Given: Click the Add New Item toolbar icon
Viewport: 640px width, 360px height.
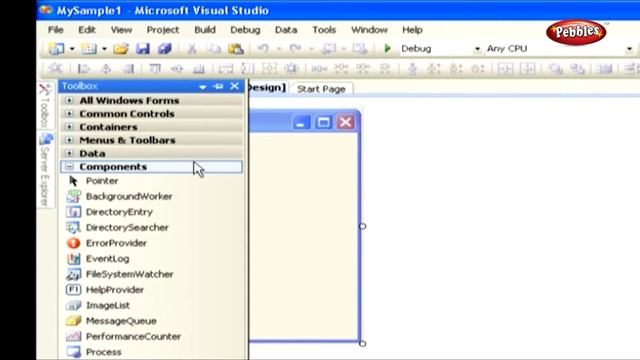Looking at the screenshot, I should [89, 49].
